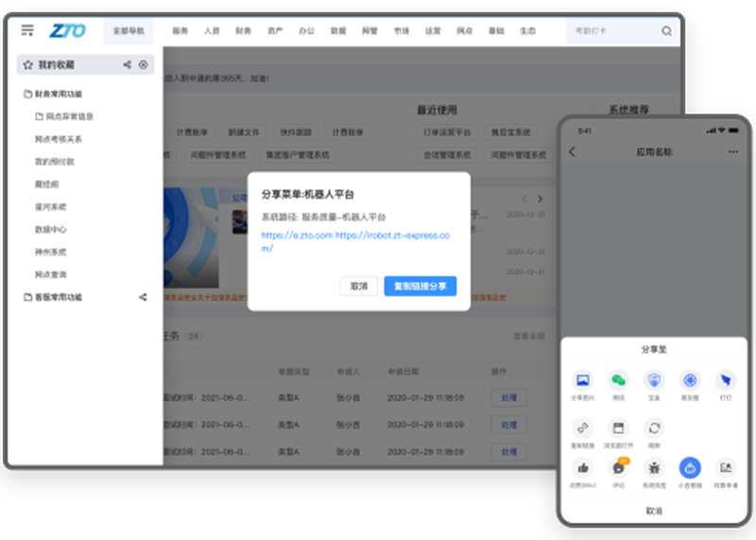Screen dimensions: 756x540
Task: Select 数据中心 item in the favorites sidebar
Action: point(50,229)
